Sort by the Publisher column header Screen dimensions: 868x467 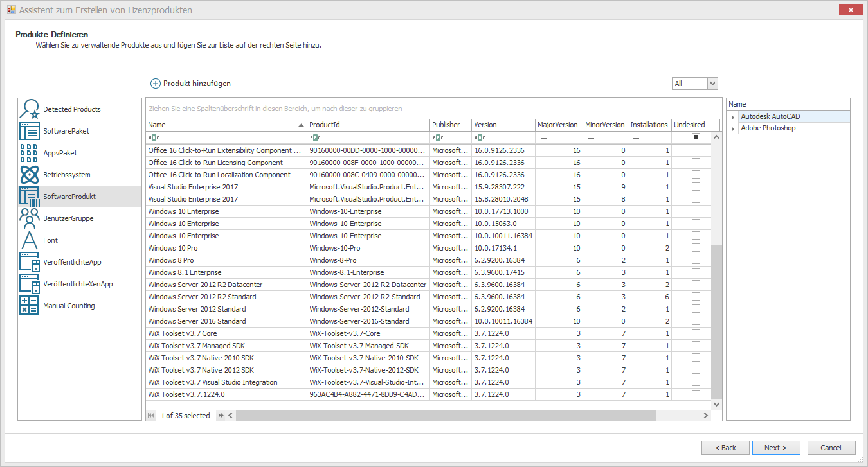tap(451, 125)
